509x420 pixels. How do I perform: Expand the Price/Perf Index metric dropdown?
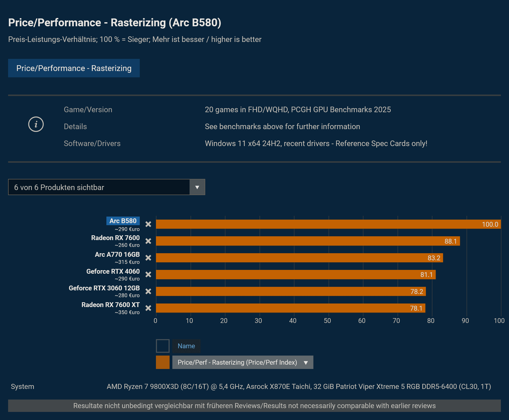click(x=243, y=362)
